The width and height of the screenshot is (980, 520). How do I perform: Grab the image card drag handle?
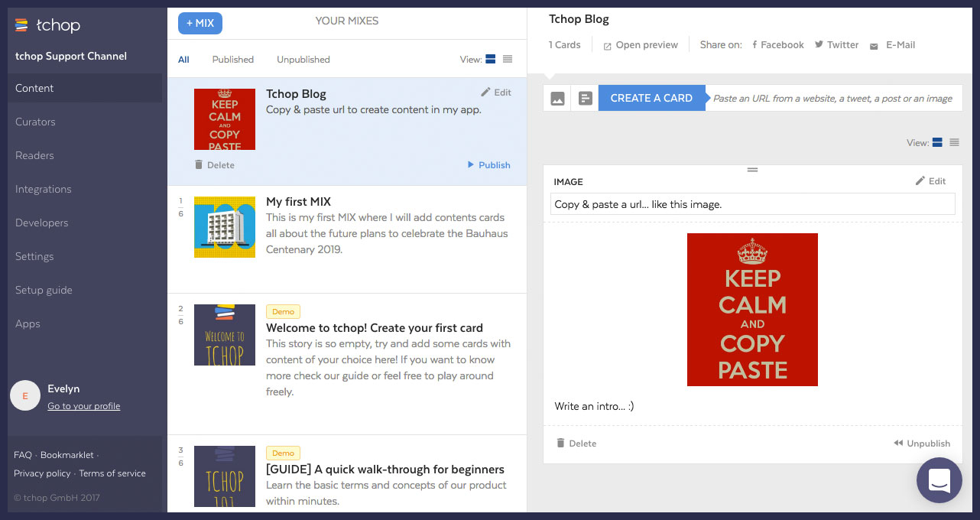752,170
